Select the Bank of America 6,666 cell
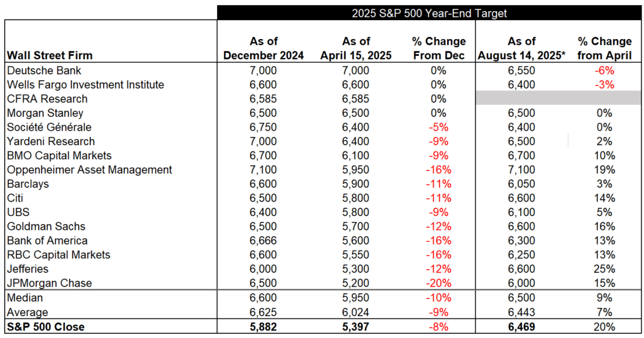The image size is (644, 338). click(x=264, y=241)
